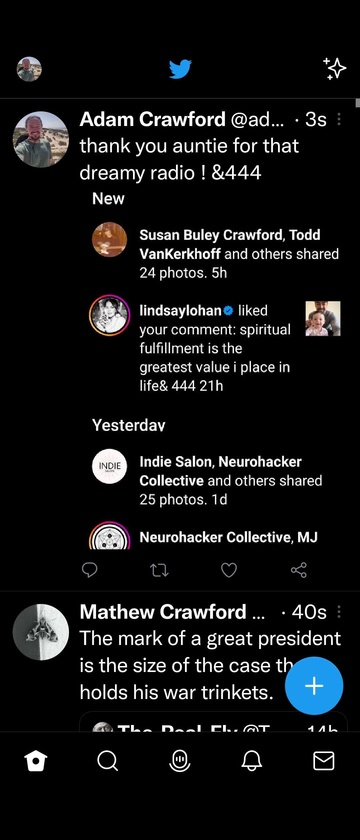Tap the Twitter bird logo
The height and width of the screenshot is (840, 360).
181,69
